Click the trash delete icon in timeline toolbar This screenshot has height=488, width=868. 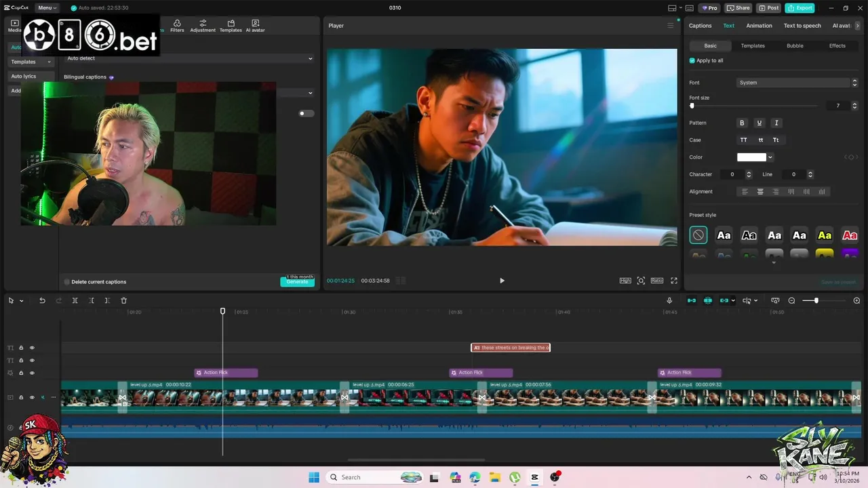click(123, 300)
